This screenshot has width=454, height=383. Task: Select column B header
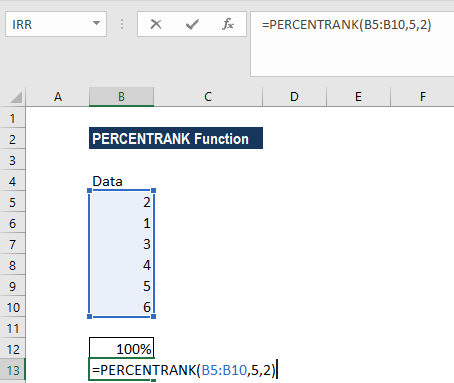click(x=121, y=97)
